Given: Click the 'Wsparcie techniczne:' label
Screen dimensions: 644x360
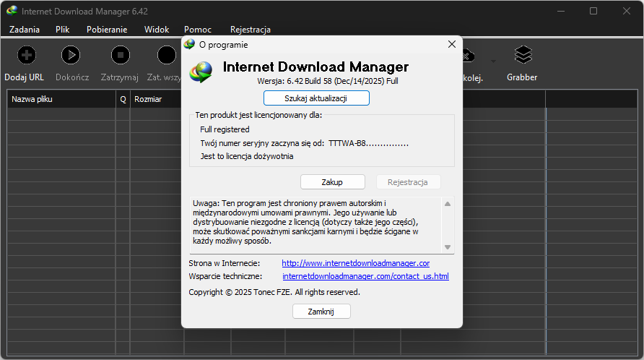Looking at the screenshot, I should tap(225, 276).
